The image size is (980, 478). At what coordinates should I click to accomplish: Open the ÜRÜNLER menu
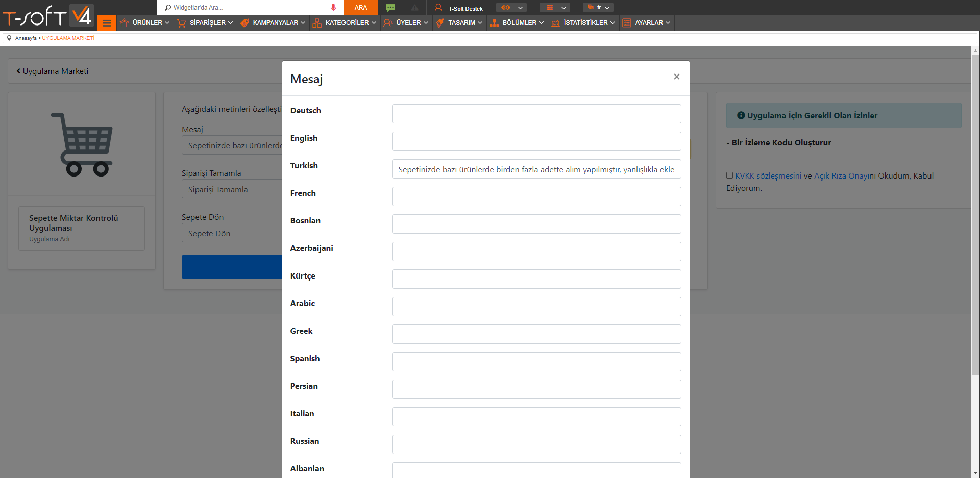[x=145, y=23]
